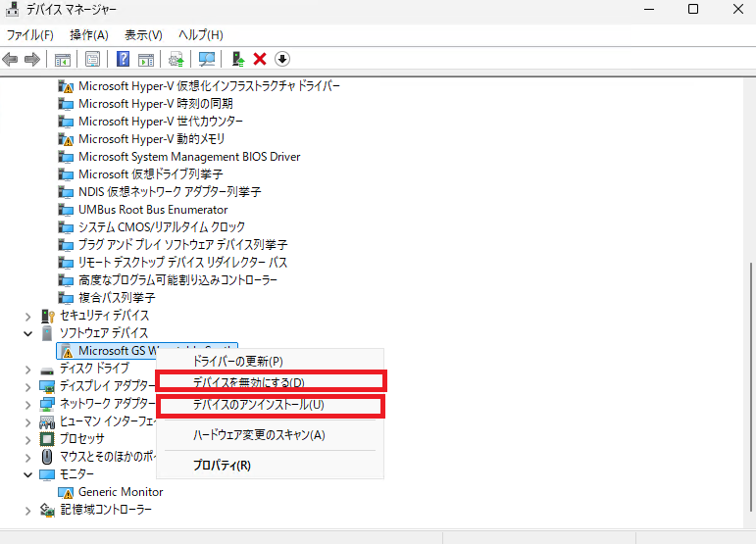Select Microsoft Hyper-V 仮想化インフラストラクチャ ドライバー
756x544 pixels.
[209, 86]
